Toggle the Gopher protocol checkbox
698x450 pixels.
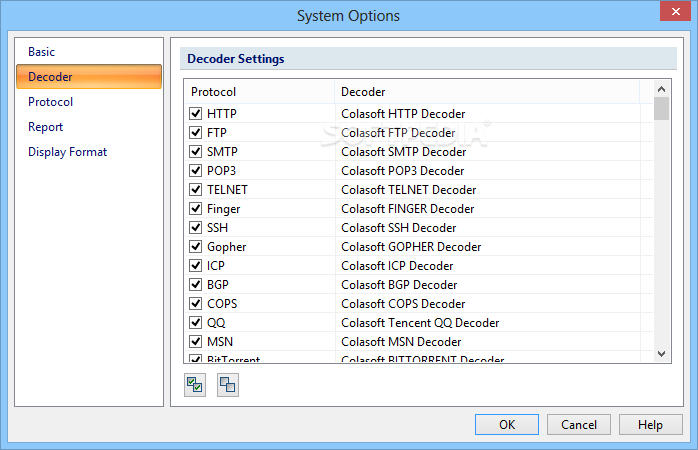tap(195, 247)
